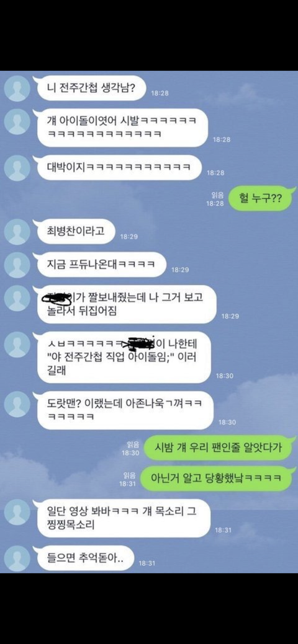Tap the avatar next to '최병찬이라고' message
Viewport: 298px width, 644px height.
point(17,232)
